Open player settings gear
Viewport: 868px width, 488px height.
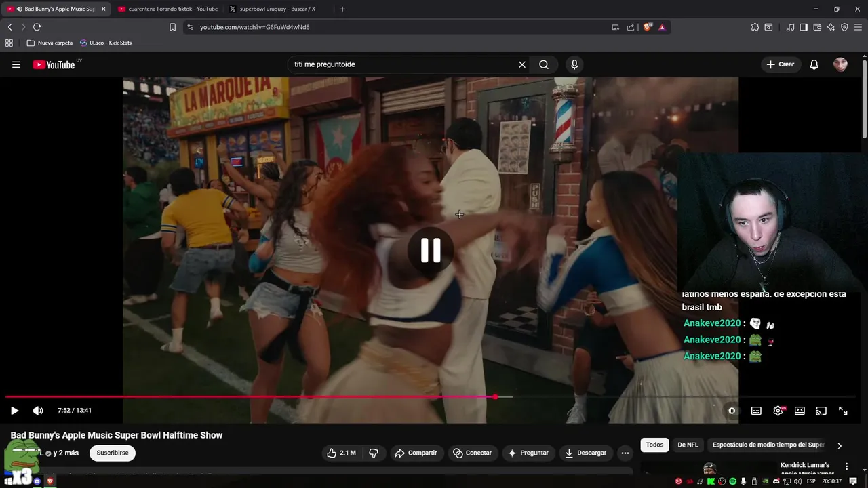click(778, 411)
